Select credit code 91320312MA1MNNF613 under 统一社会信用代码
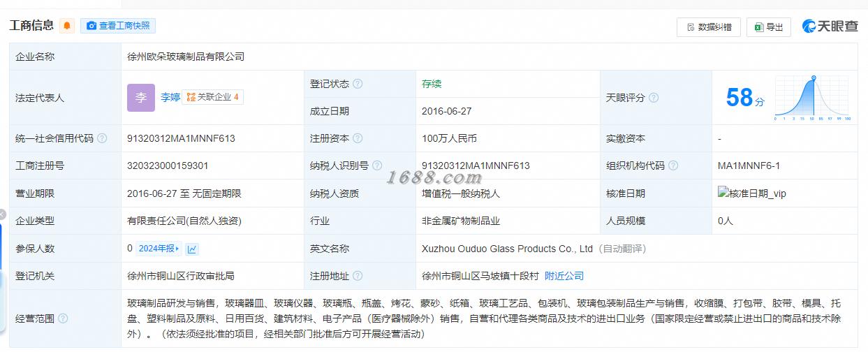The image size is (868, 352). pos(181,138)
